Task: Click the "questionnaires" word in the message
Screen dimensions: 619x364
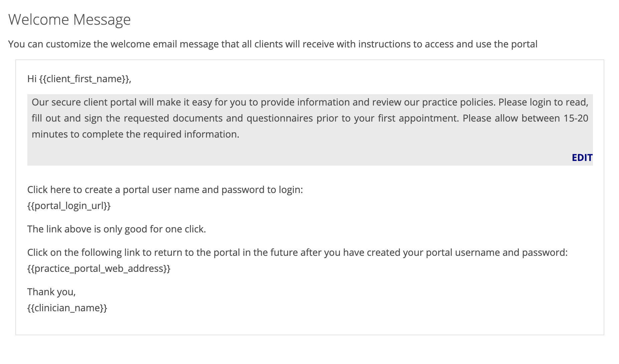Action: coord(279,118)
